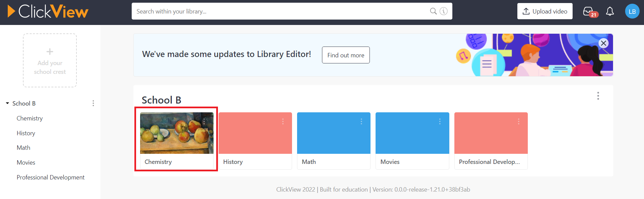The width and height of the screenshot is (644, 199).
Task: Dismiss the Library Editor updates banner
Action: (x=604, y=43)
